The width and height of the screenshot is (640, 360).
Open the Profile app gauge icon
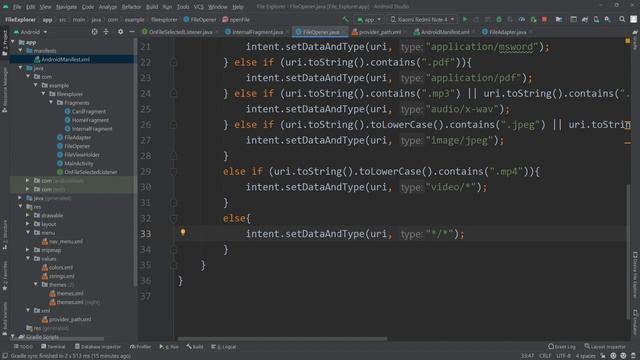click(522, 19)
